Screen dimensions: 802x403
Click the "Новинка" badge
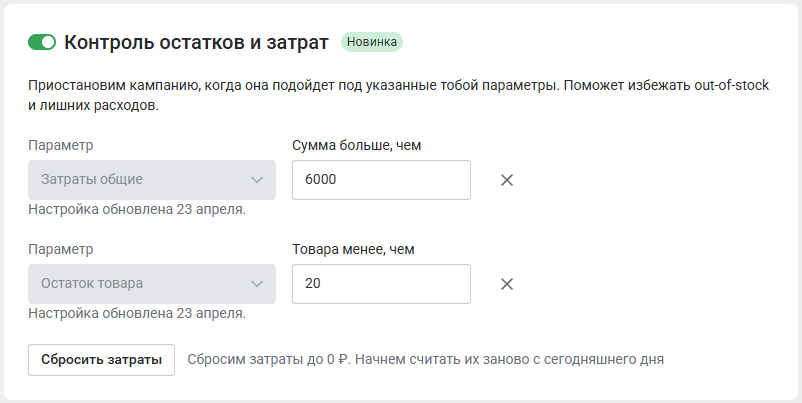pyautogui.click(x=371, y=42)
